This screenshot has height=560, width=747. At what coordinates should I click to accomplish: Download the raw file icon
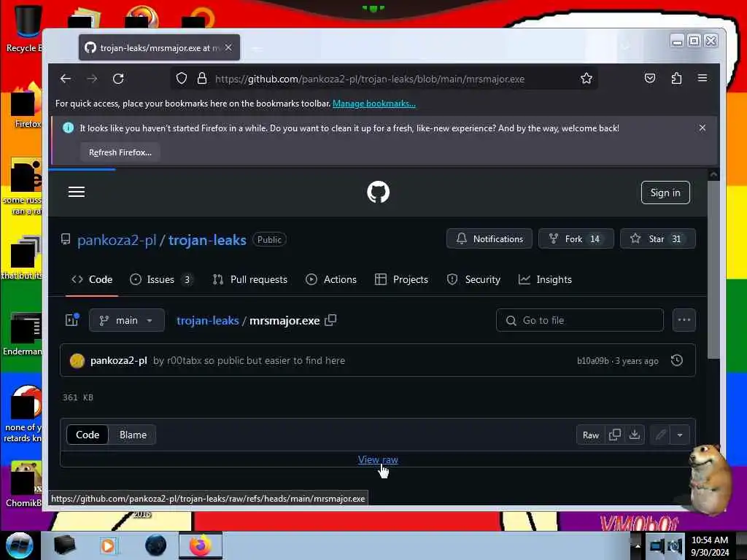[x=635, y=435]
